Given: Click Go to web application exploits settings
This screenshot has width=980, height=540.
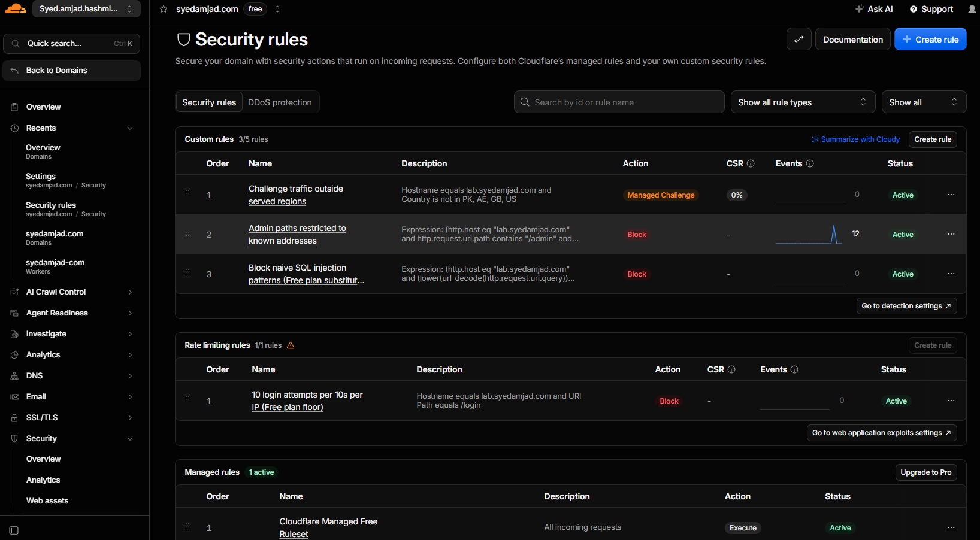Looking at the screenshot, I should [x=882, y=433].
